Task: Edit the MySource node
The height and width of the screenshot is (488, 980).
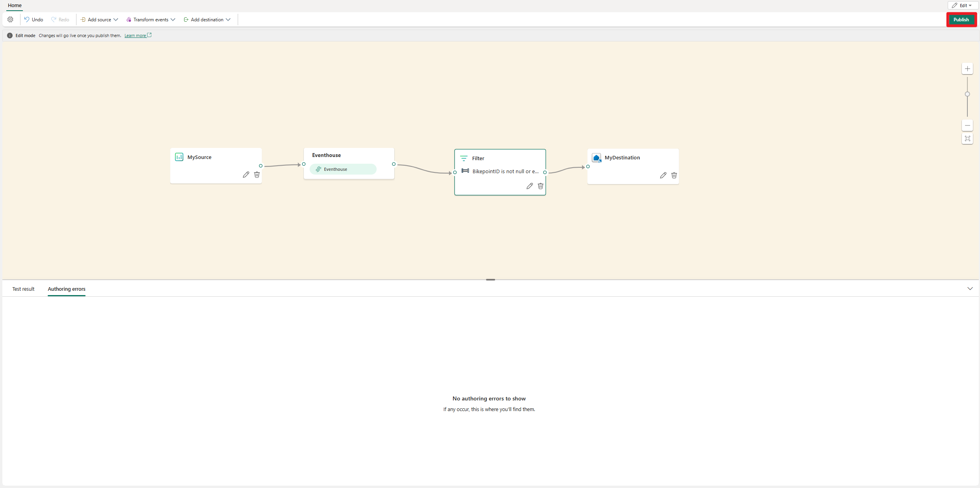Action: [x=246, y=175]
